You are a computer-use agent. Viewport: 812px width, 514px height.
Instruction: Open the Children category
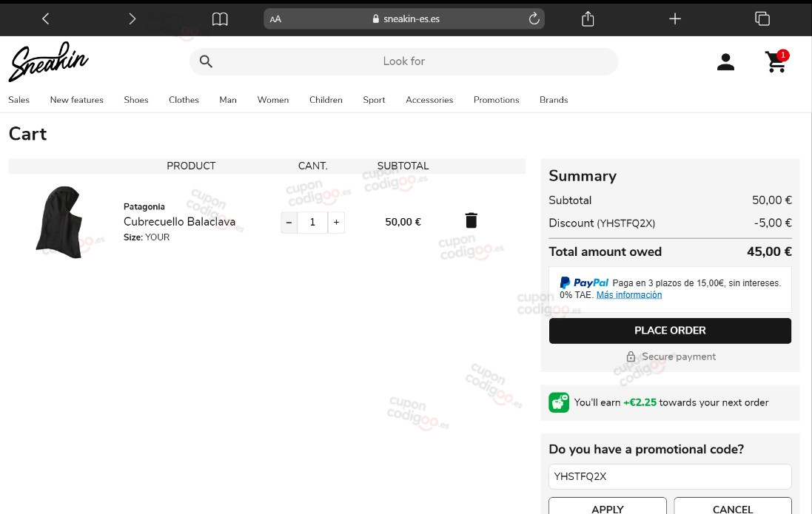coord(326,100)
